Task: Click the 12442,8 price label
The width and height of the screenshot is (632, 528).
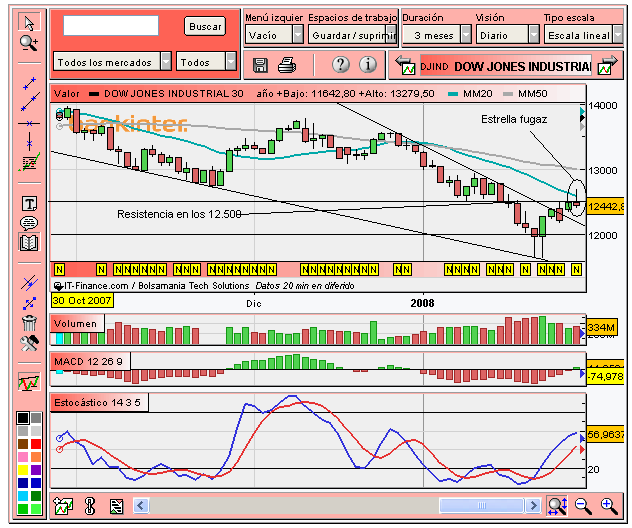Action: coord(605,206)
